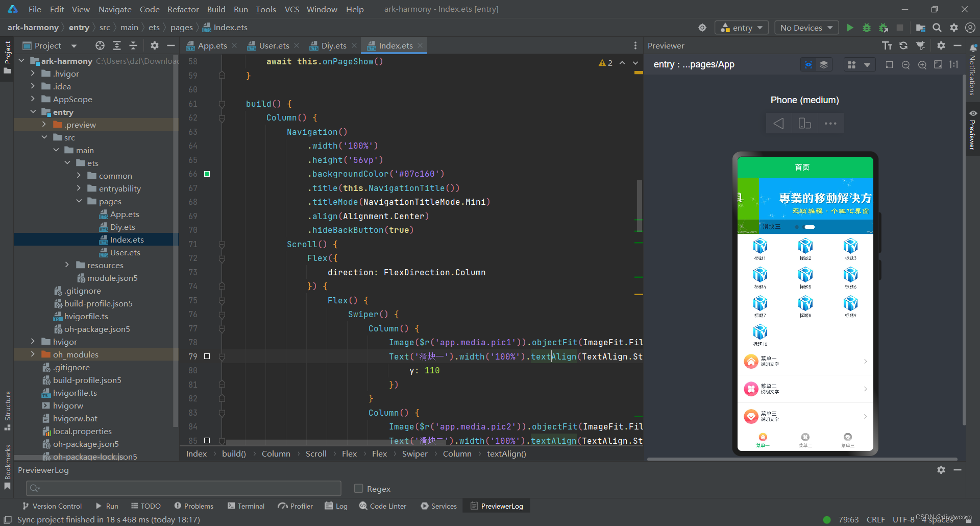Open the No Devices dropdown
The height and width of the screenshot is (526, 980).
pos(806,28)
